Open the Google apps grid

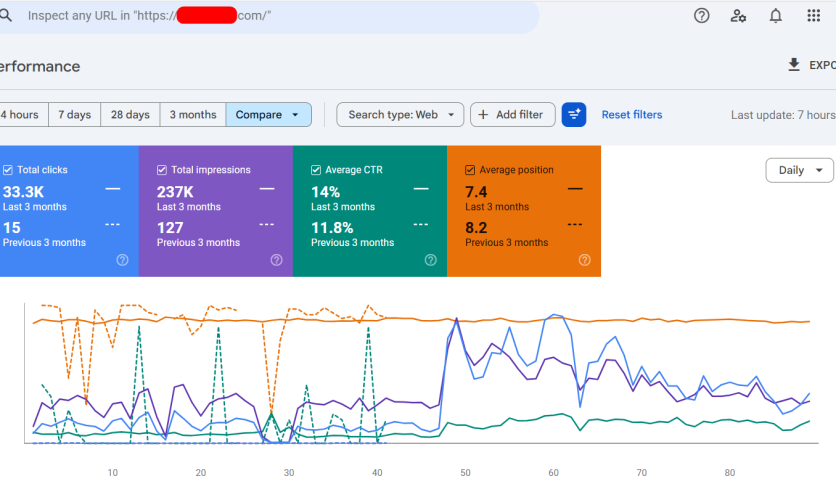[814, 15]
